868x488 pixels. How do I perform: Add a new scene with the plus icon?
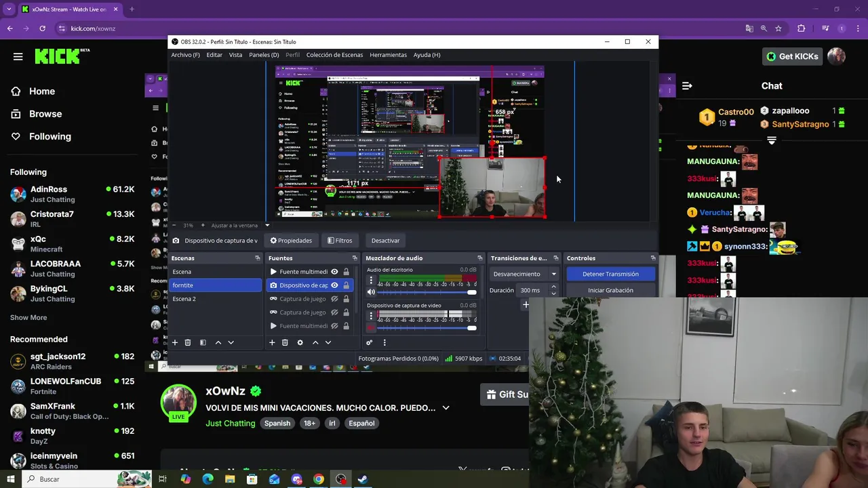click(x=175, y=343)
